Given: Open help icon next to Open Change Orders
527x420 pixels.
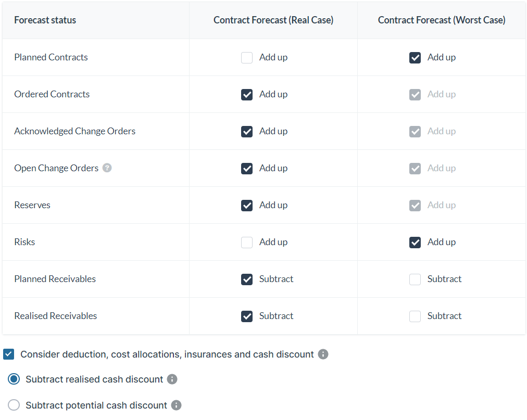Looking at the screenshot, I should pos(107,168).
